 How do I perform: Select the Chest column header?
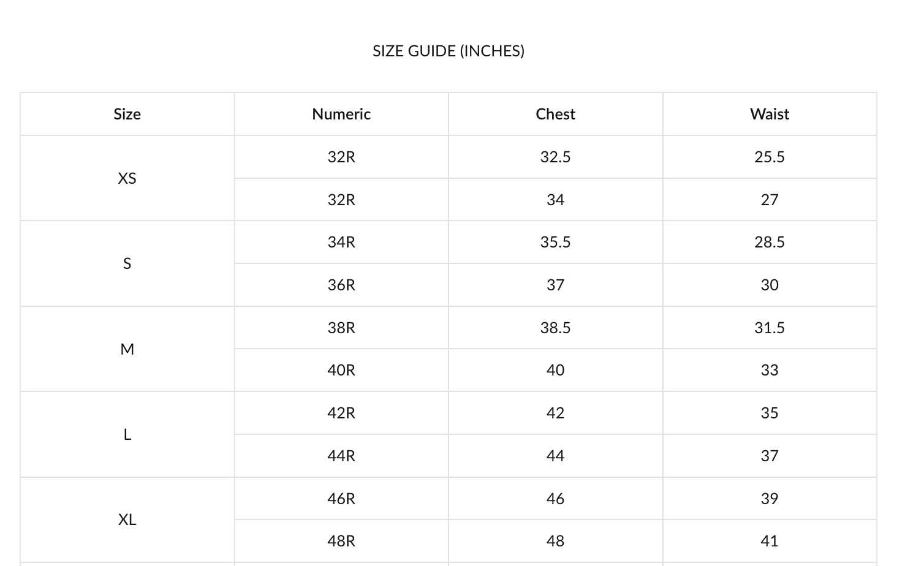click(x=556, y=114)
